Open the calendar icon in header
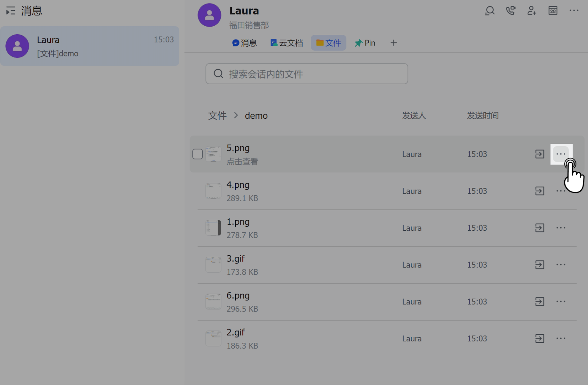The height and width of the screenshot is (385, 588). pyautogui.click(x=553, y=11)
